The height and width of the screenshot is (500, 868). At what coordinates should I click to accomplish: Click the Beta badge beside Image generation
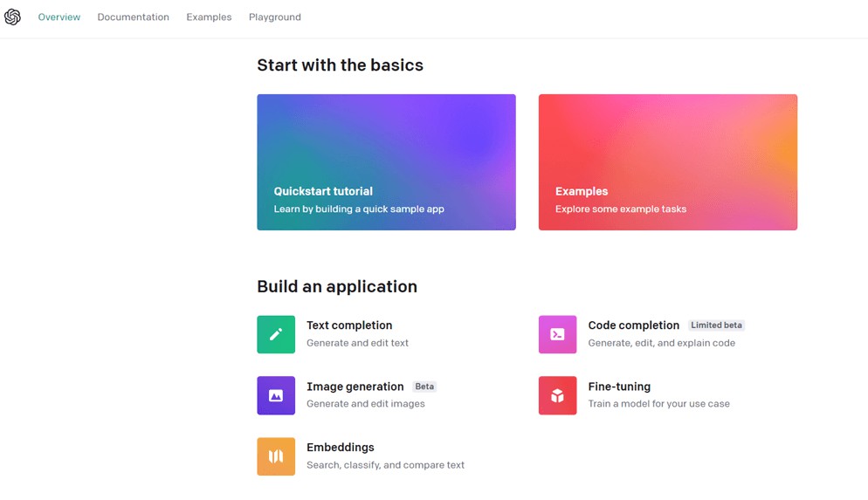pyautogui.click(x=424, y=387)
